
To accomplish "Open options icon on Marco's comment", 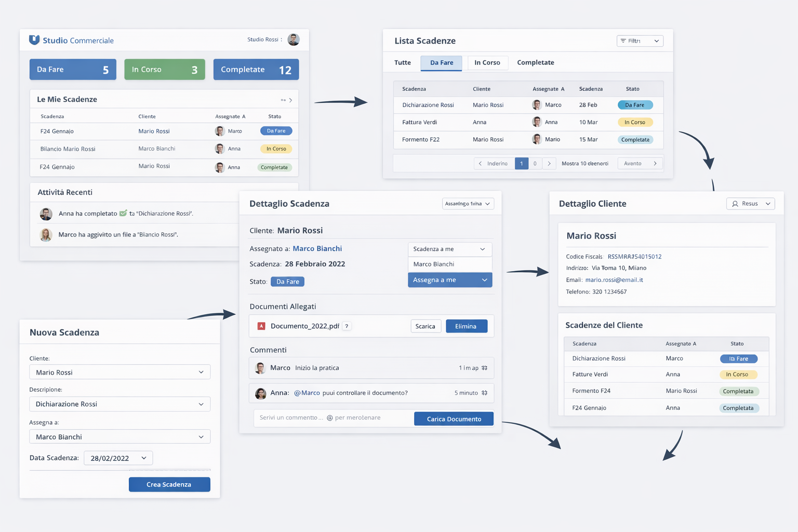I will click(484, 368).
